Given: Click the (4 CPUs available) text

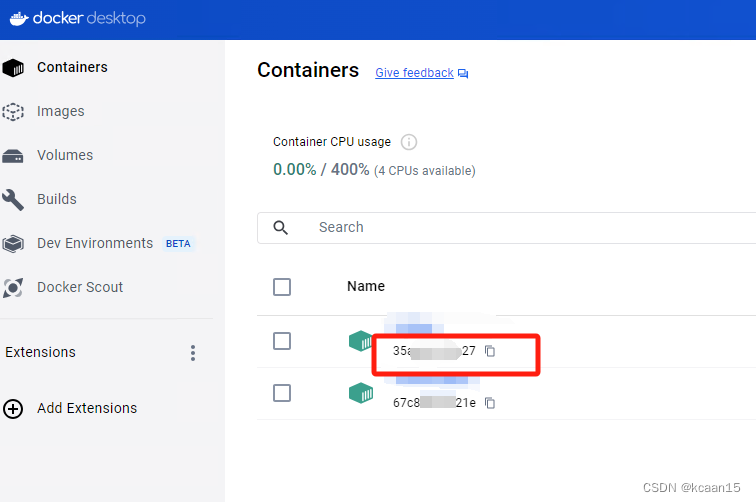Looking at the screenshot, I should click(x=425, y=171).
